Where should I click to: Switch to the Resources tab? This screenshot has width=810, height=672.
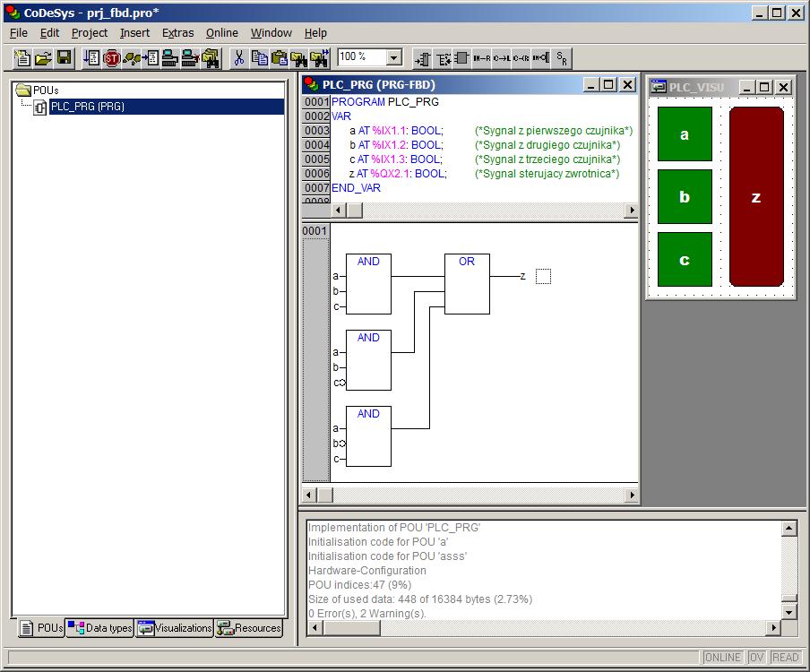tap(249, 627)
